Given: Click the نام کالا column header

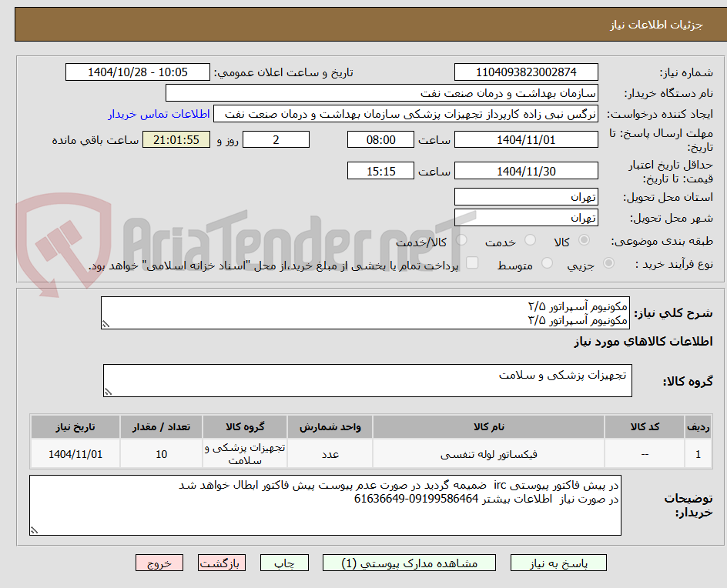Looking at the screenshot, I should point(489,426).
